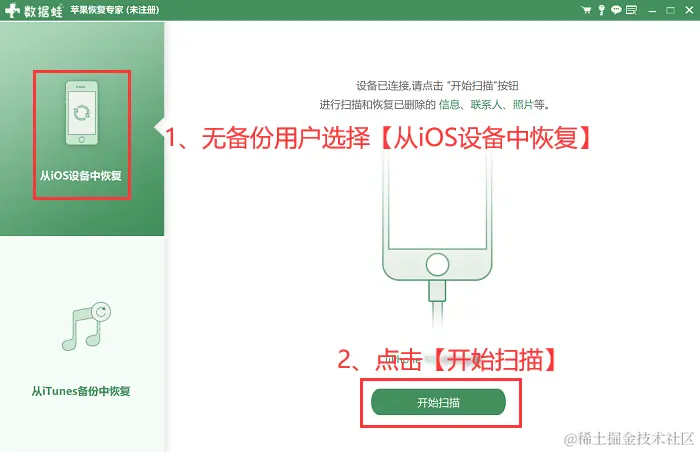Minimize the application window
Viewport: 700px width, 452px height.
point(652,10)
